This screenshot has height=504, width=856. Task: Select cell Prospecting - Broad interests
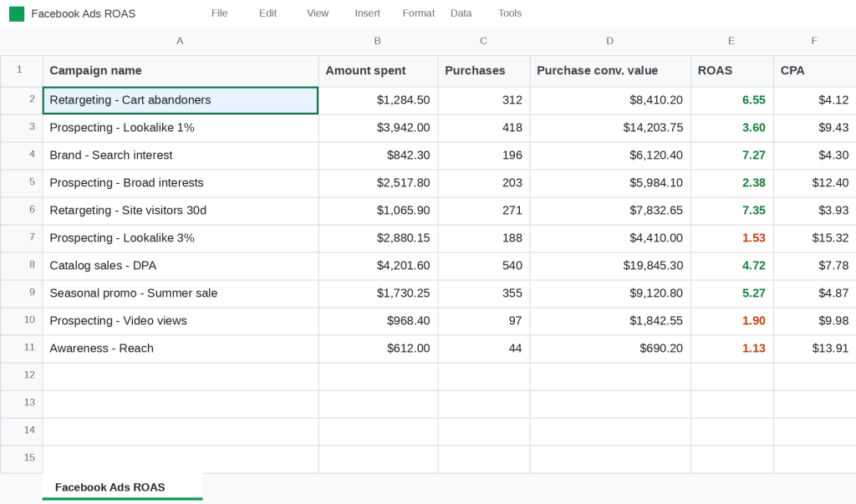click(x=181, y=184)
